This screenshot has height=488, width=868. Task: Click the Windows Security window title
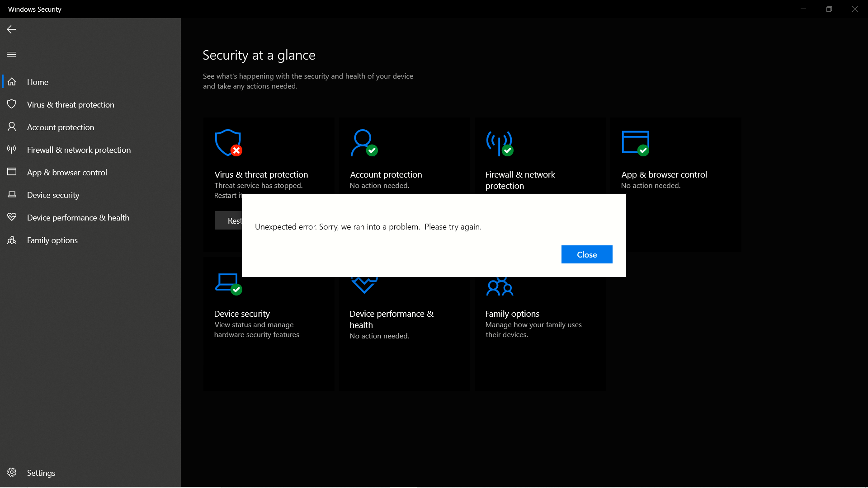pos(35,9)
